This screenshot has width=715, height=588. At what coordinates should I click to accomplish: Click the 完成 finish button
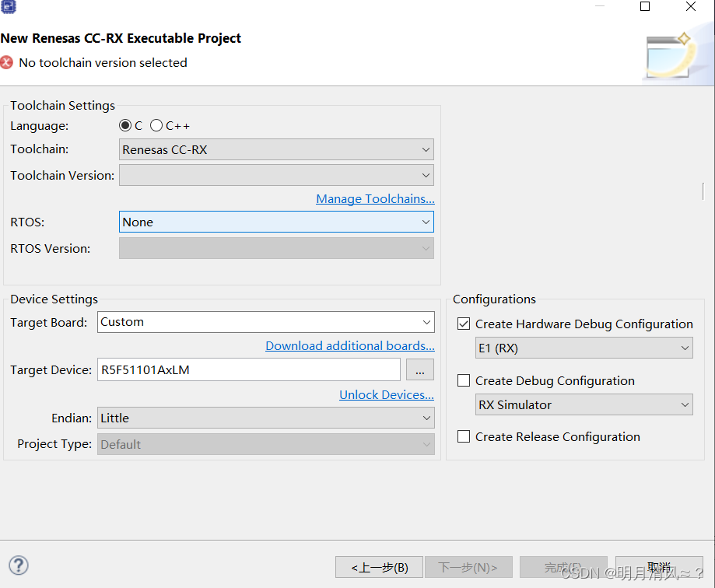563,568
